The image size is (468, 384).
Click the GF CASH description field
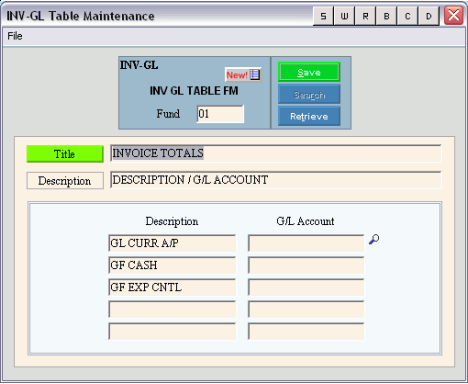(172, 265)
